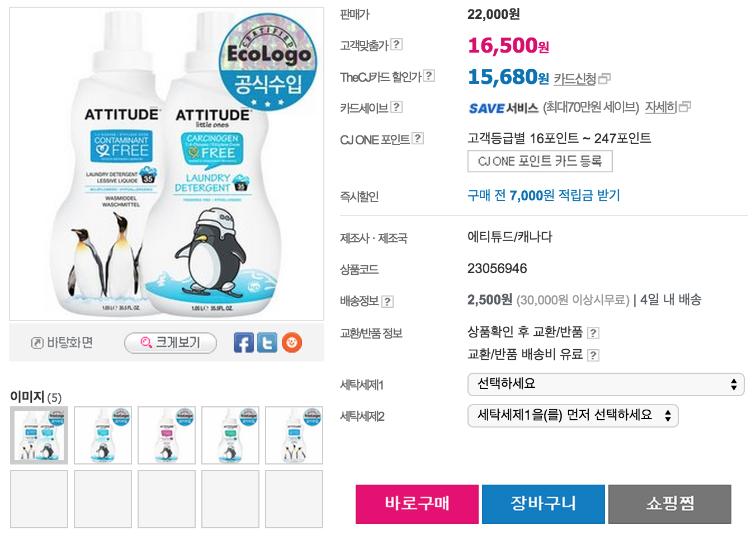The height and width of the screenshot is (535, 756).
Task: Open help icon beside 고객맞춤가
Action: 396,44
